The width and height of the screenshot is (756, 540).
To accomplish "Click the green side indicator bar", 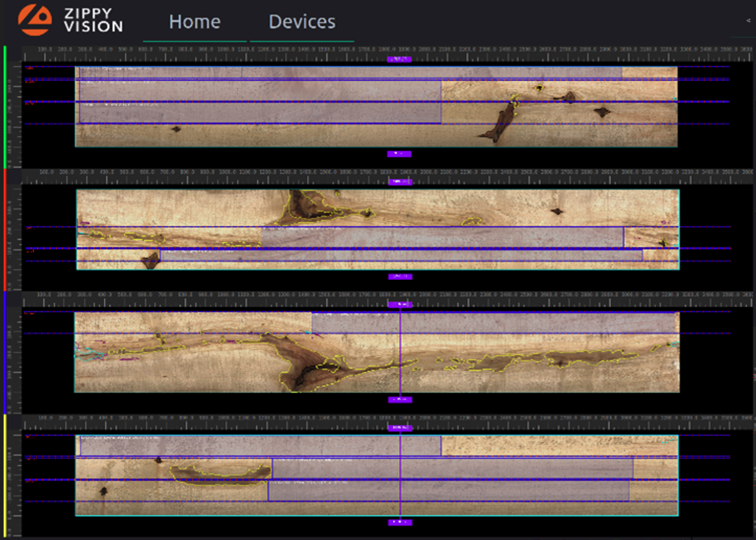I will [x=5, y=107].
